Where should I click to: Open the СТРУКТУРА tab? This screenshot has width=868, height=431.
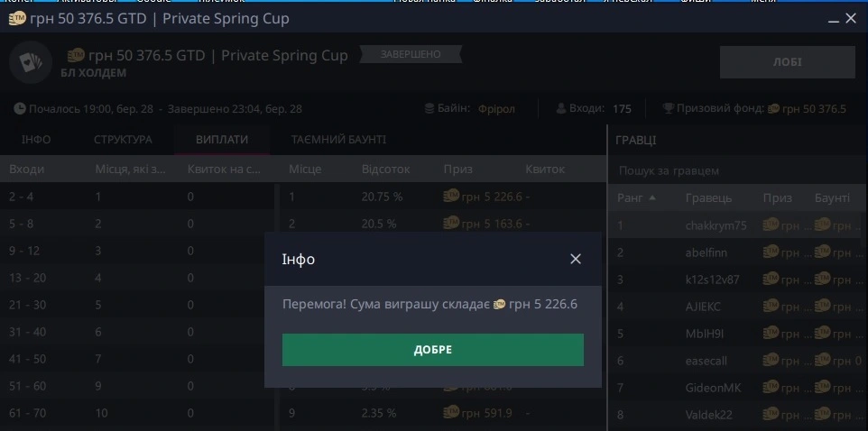pos(123,140)
